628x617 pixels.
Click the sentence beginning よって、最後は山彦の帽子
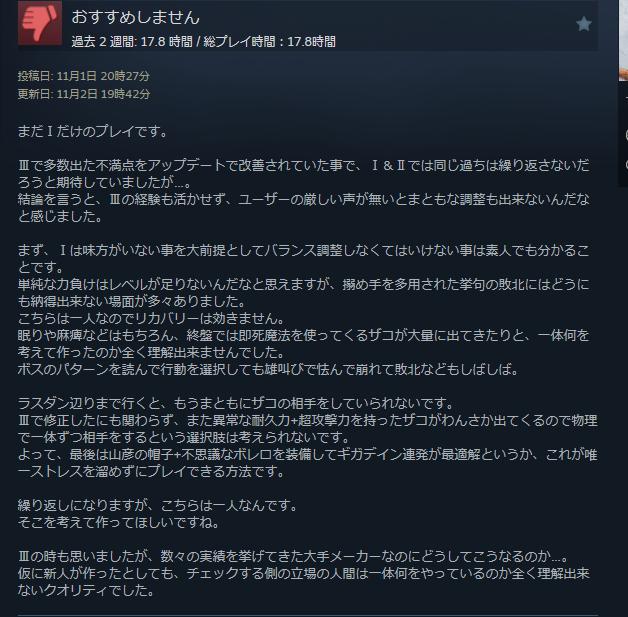coord(308,462)
